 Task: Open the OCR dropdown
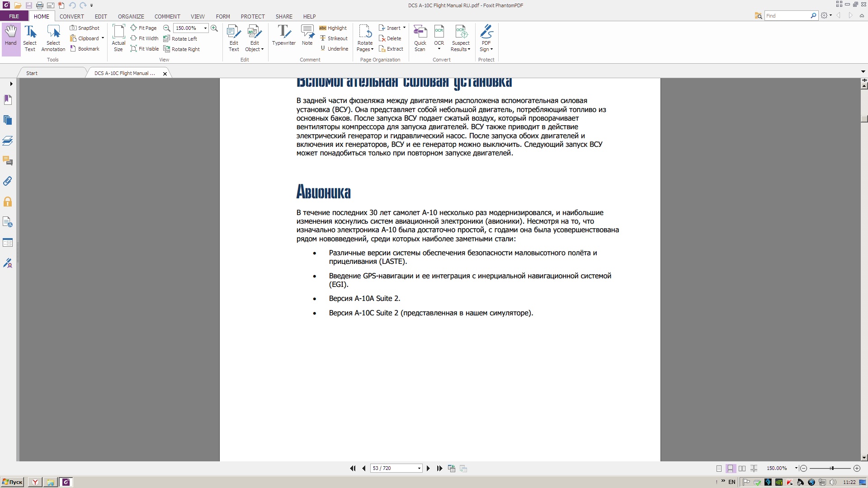pyautogui.click(x=439, y=49)
